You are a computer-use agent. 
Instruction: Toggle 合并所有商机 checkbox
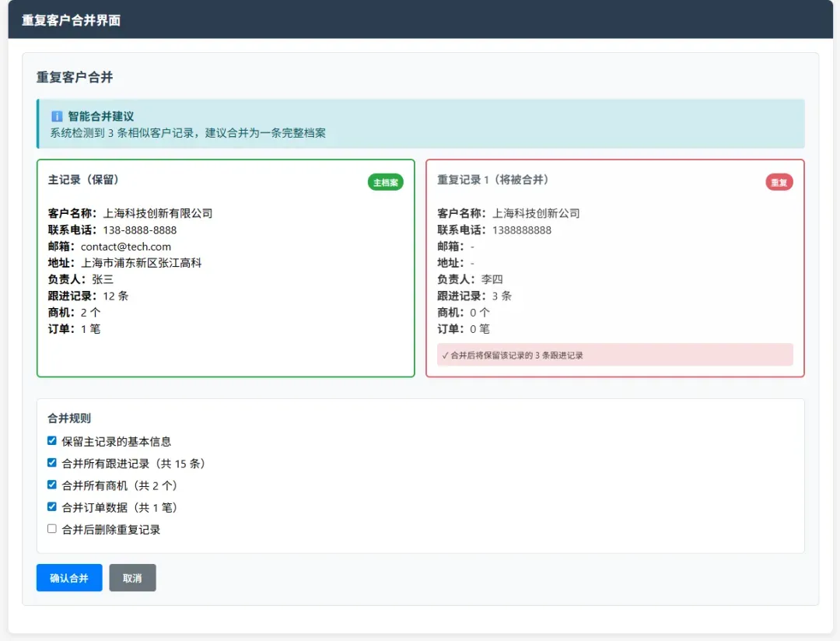coord(52,485)
